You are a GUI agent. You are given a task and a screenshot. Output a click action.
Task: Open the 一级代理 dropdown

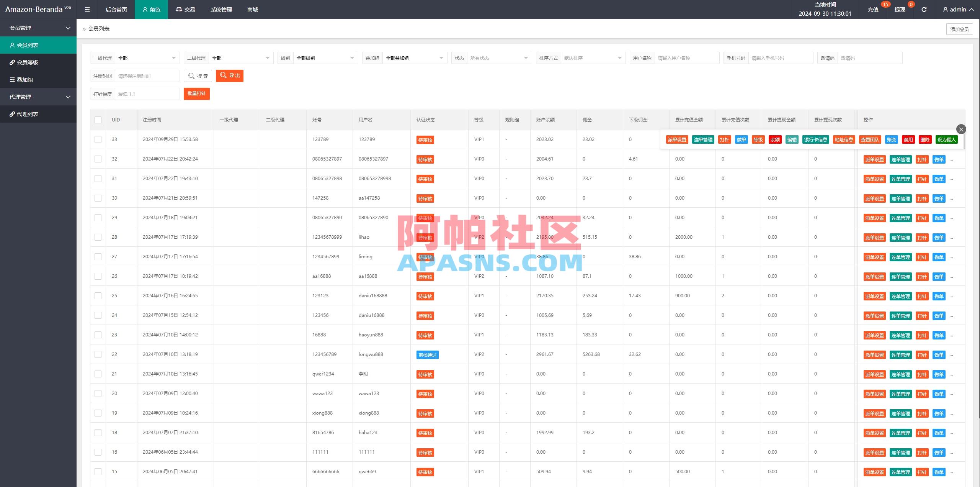pos(147,58)
